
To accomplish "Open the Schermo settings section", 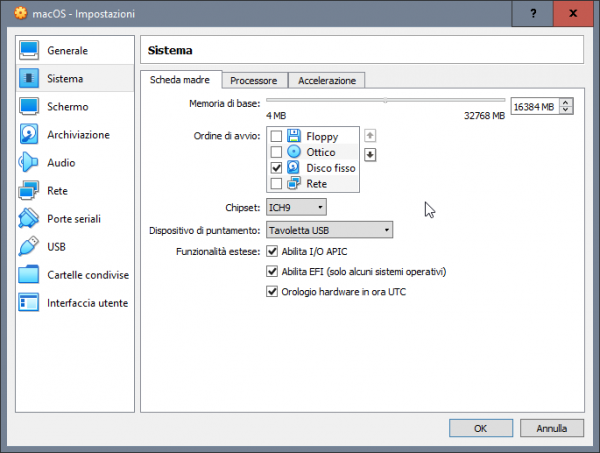I will (x=75, y=106).
